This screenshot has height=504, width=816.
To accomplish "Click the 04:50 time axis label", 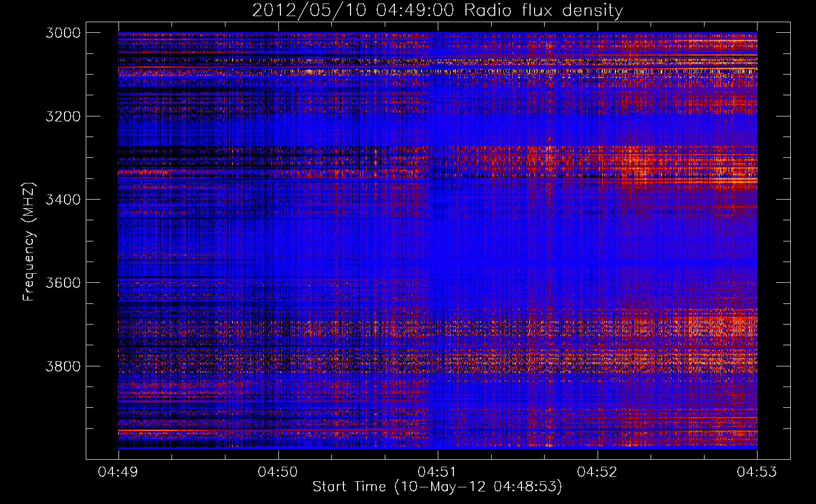I will point(278,472).
